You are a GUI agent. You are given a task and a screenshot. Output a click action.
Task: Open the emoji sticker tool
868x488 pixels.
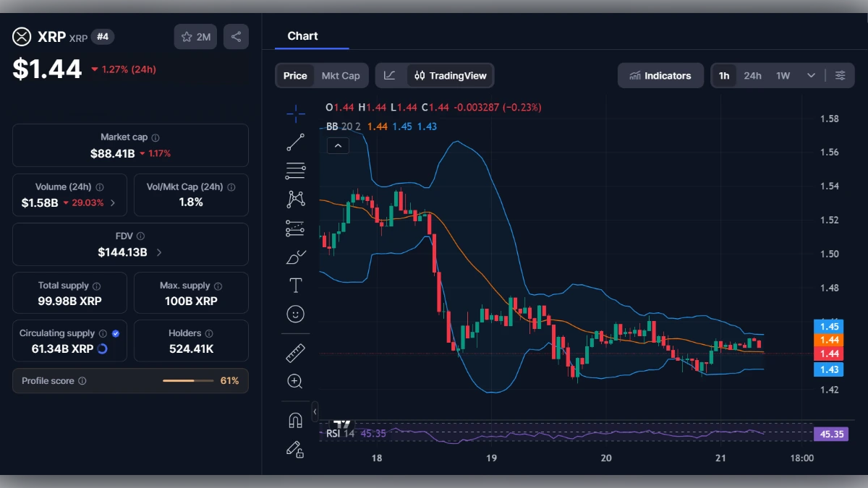pos(295,313)
